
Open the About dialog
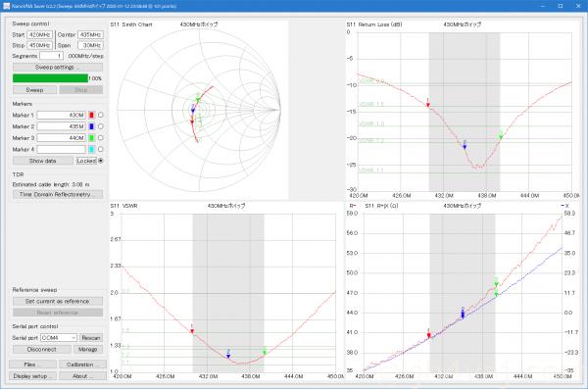tap(82, 376)
